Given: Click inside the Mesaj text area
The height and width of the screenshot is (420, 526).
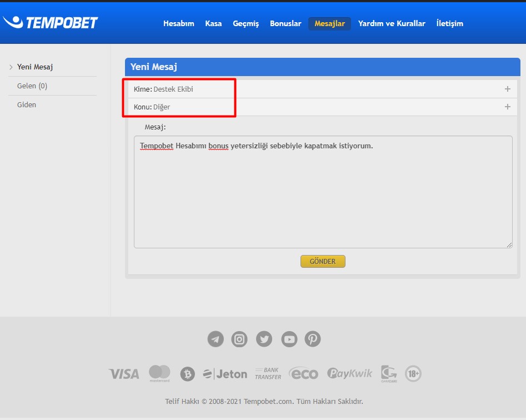Looking at the screenshot, I should tap(323, 192).
